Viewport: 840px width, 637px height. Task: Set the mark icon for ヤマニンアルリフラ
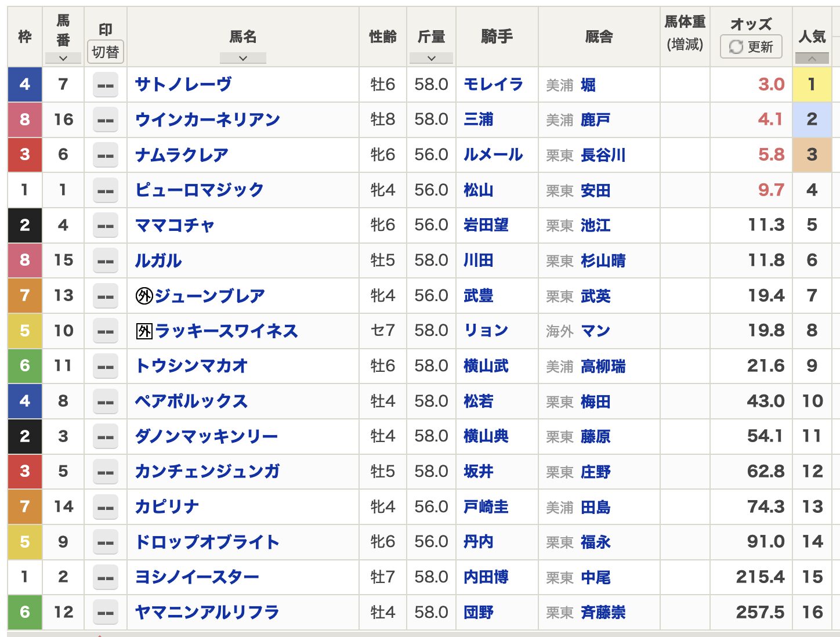point(106,613)
